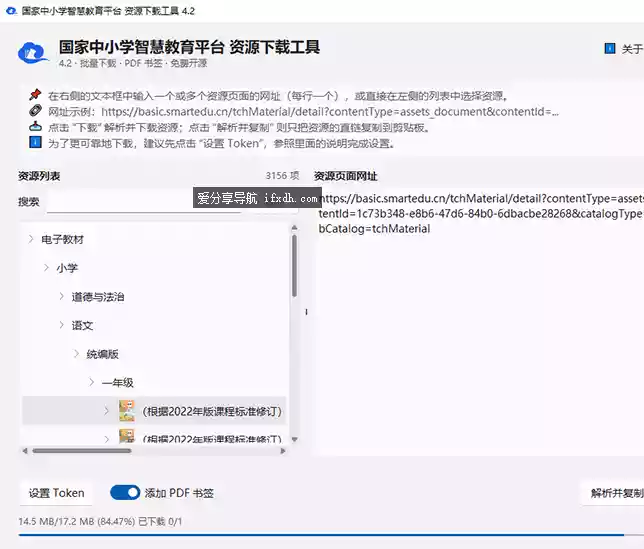Select the 道德与法治 tree item
644x549 pixels.
[98, 297]
